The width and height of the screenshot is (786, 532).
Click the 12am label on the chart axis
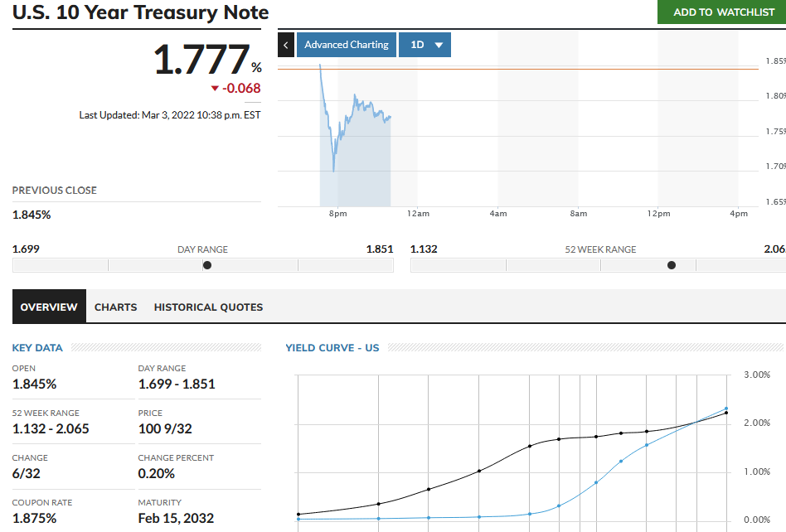418,214
